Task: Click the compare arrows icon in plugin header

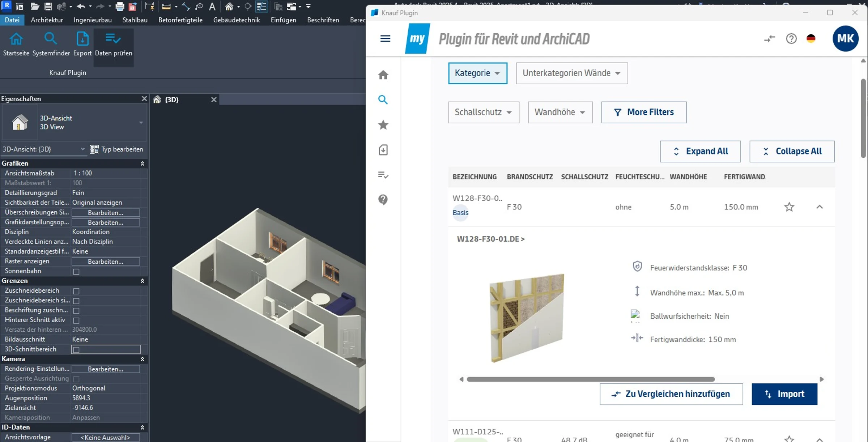Action: 769,38
